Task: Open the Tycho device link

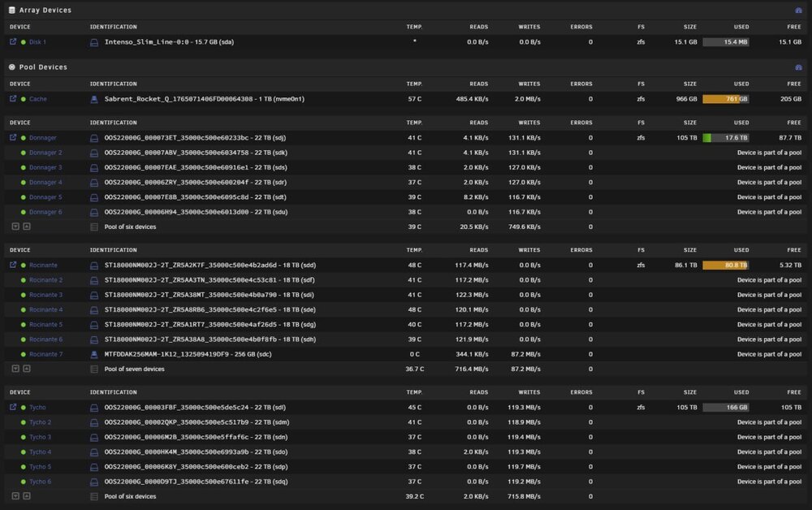Action: 37,408
